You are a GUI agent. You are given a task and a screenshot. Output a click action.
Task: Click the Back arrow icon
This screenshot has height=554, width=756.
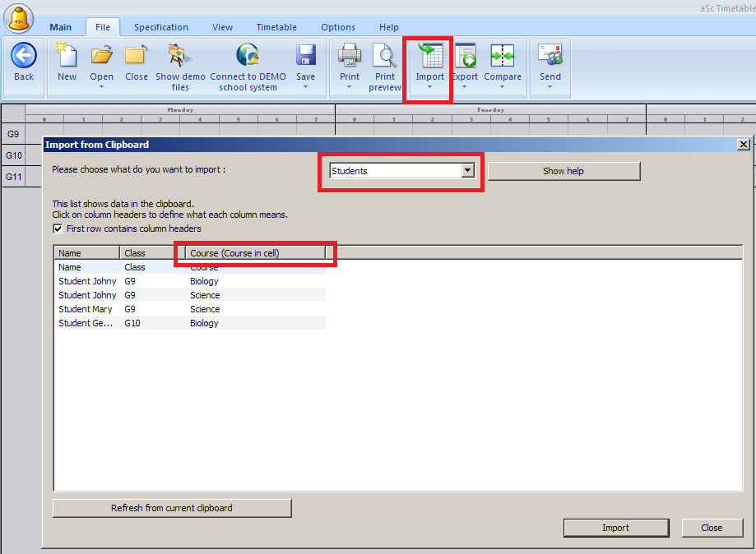[24, 56]
